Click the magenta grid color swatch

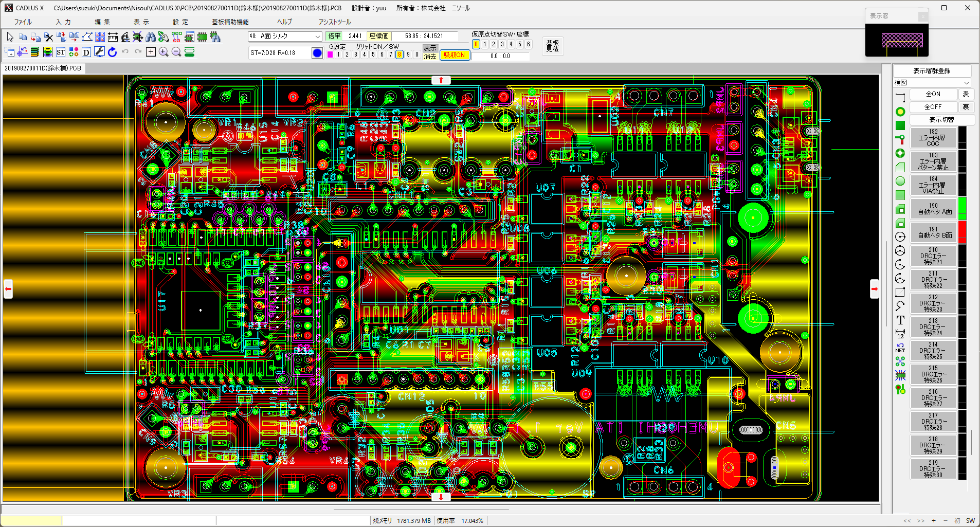pyautogui.click(x=330, y=54)
